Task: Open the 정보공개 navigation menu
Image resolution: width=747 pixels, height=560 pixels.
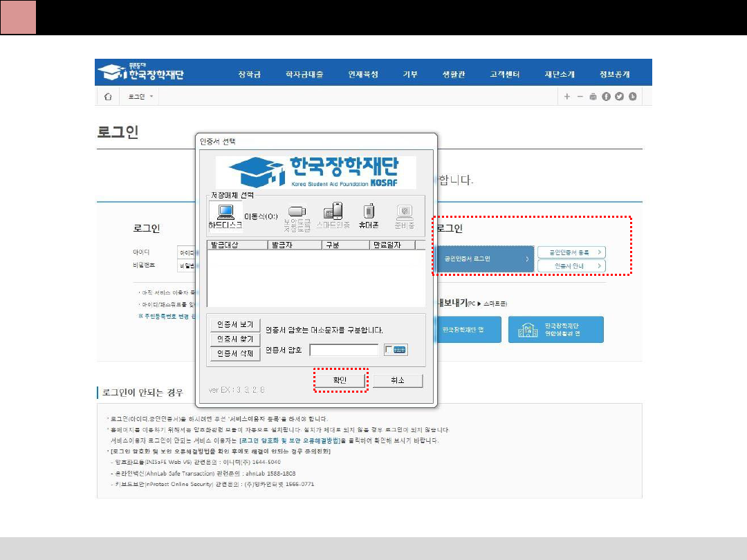Action: click(x=615, y=74)
